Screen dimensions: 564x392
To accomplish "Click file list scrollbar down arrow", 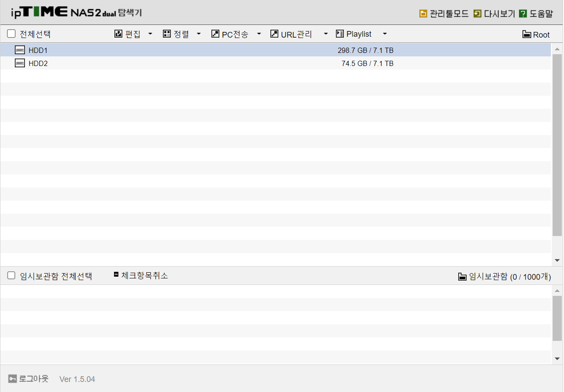I will pyautogui.click(x=557, y=260).
